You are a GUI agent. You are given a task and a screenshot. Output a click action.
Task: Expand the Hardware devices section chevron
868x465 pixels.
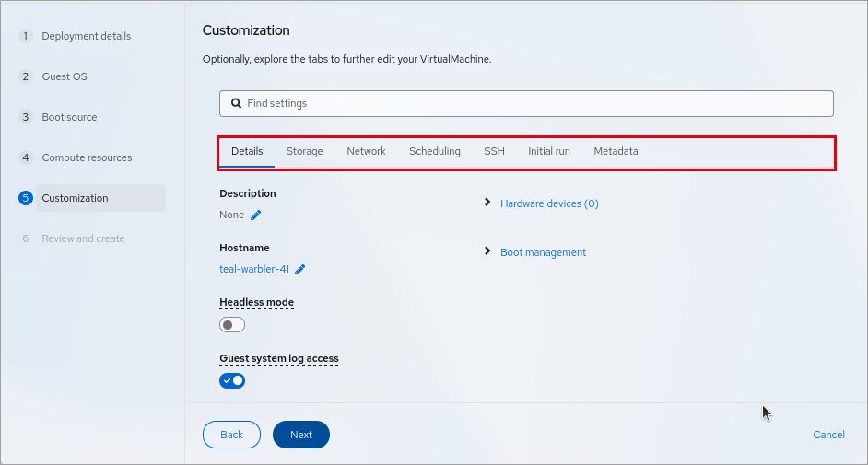[487, 203]
